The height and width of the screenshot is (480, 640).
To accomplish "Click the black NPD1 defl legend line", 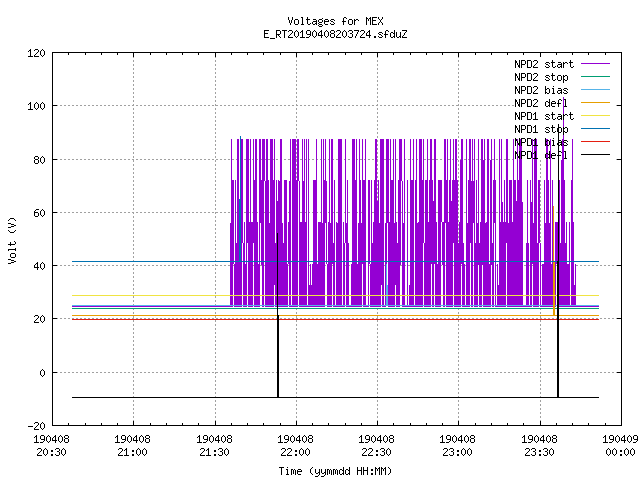I will 595,155.
